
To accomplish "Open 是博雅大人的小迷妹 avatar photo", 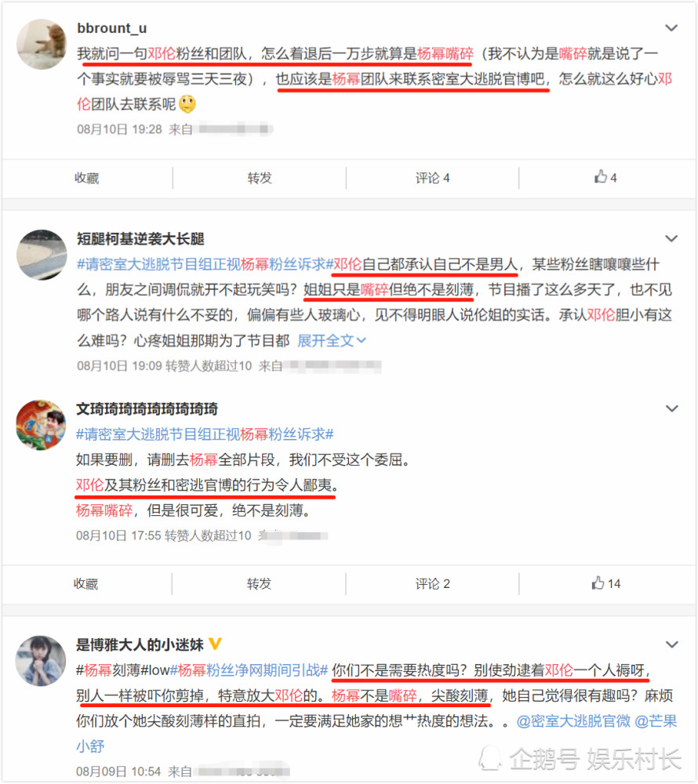I will pyautogui.click(x=41, y=660).
